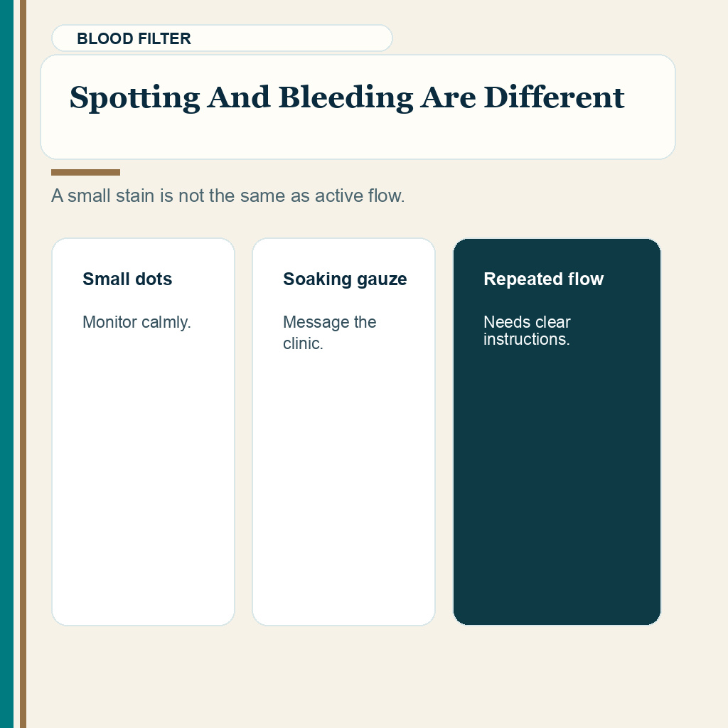The width and height of the screenshot is (728, 728).
Task: Select the Message the clinic text
Action: click(x=330, y=333)
